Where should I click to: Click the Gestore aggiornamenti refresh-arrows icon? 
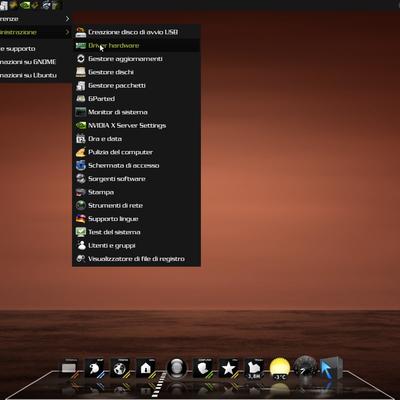pyautogui.click(x=81, y=59)
